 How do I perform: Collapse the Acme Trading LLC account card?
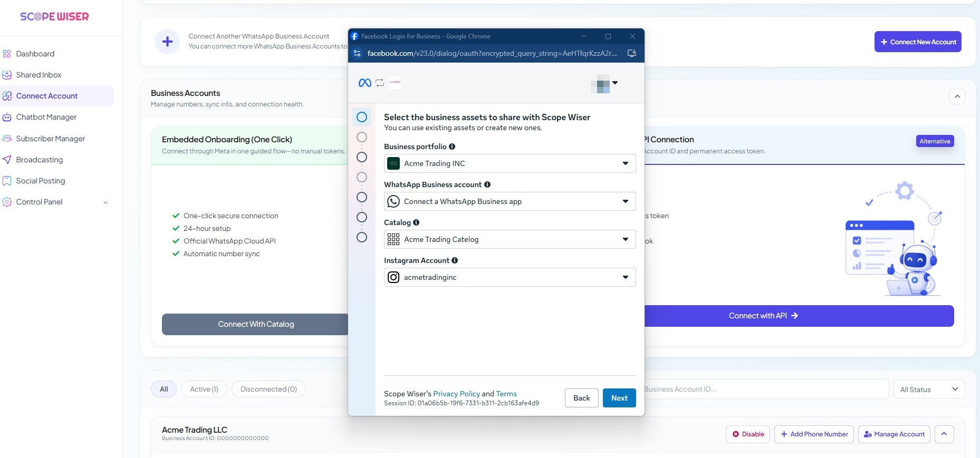(944, 434)
